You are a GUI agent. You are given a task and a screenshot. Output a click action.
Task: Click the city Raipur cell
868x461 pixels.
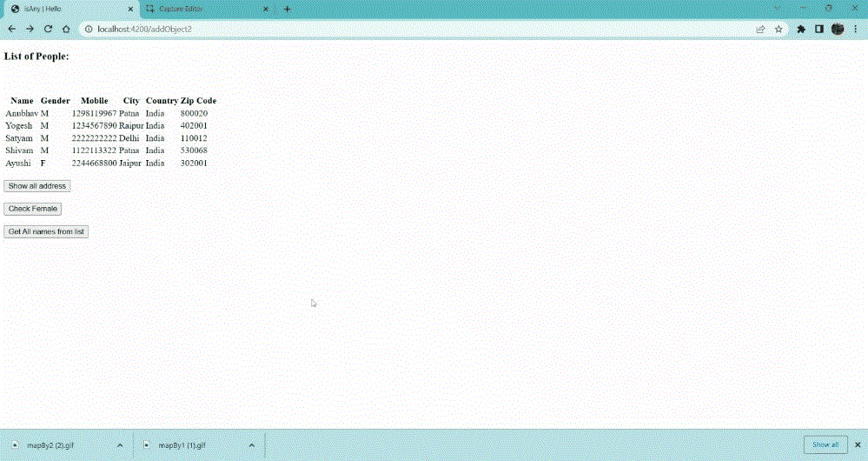(131, 126)
